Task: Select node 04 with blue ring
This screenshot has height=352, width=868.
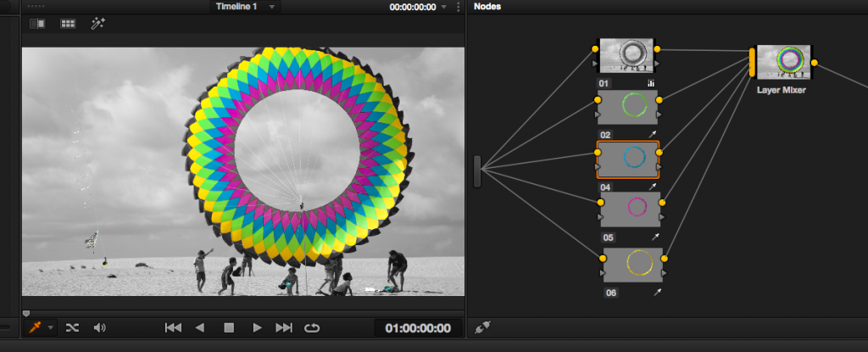Action: [628, 159]
